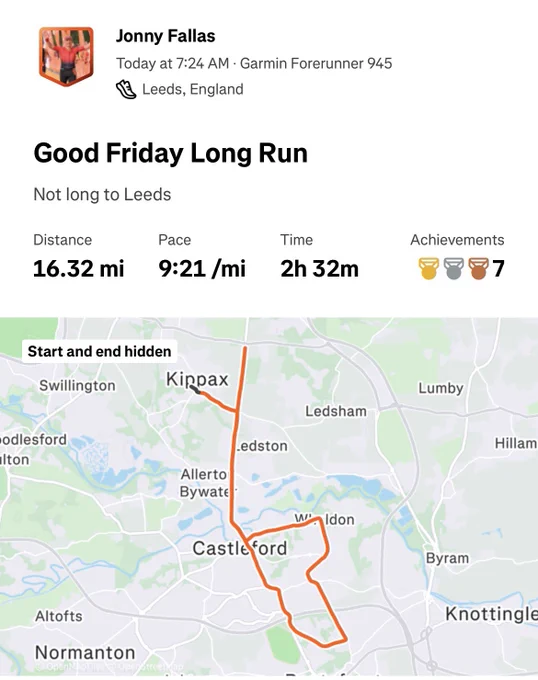Select the gold trophy achievement icon
The image size is (538, 680).
428,268
